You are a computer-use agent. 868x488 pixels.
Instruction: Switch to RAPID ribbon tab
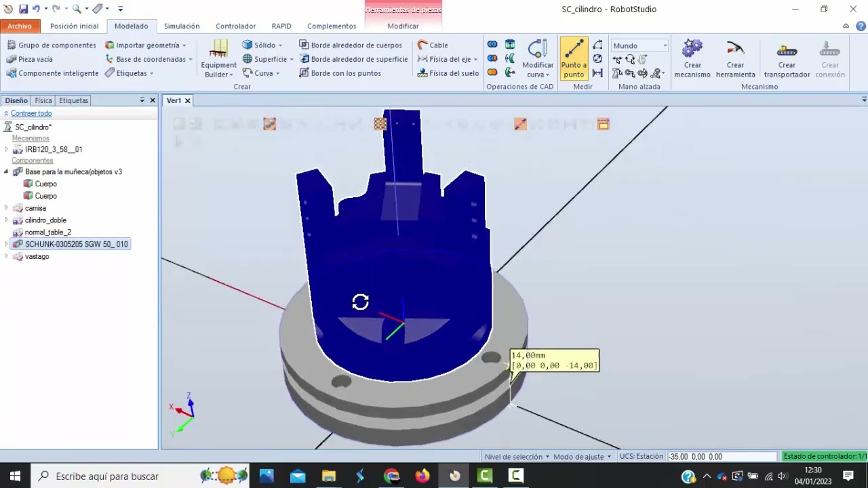click(x=281, y=26)
